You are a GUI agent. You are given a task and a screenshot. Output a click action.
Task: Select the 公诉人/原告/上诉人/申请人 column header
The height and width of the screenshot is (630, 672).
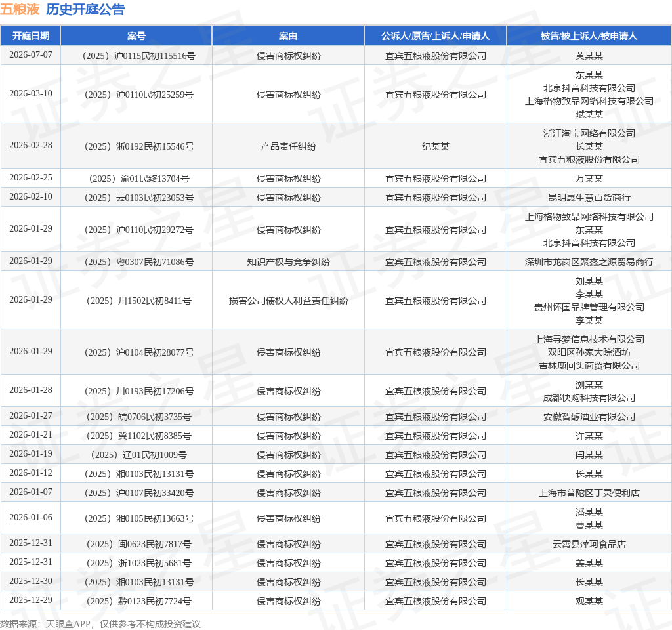pos(436,36)
